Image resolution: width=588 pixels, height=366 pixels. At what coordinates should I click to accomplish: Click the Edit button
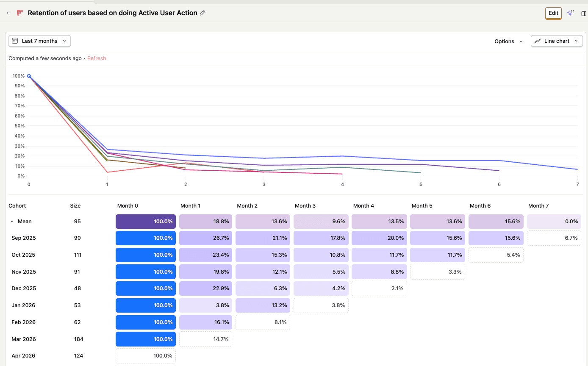click(x=553, y=13)
